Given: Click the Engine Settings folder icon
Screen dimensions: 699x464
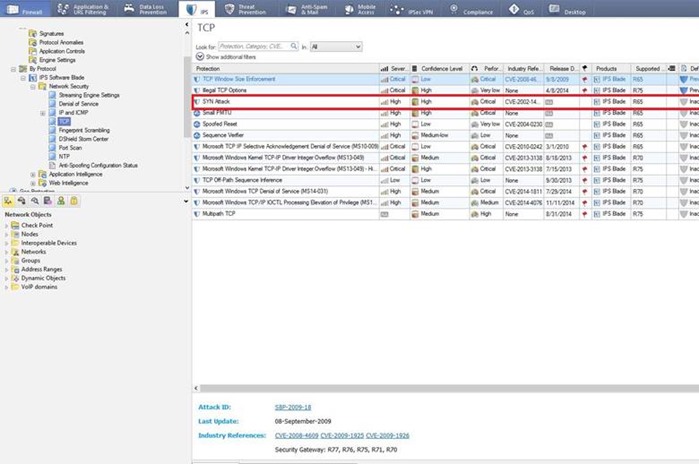Looking at the screenshot, I should (33, 60).
